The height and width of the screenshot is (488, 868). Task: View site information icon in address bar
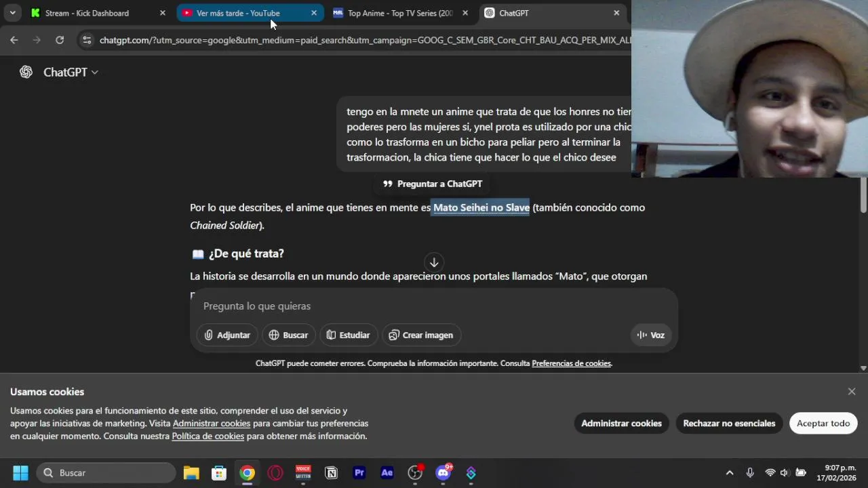point(86,40)
